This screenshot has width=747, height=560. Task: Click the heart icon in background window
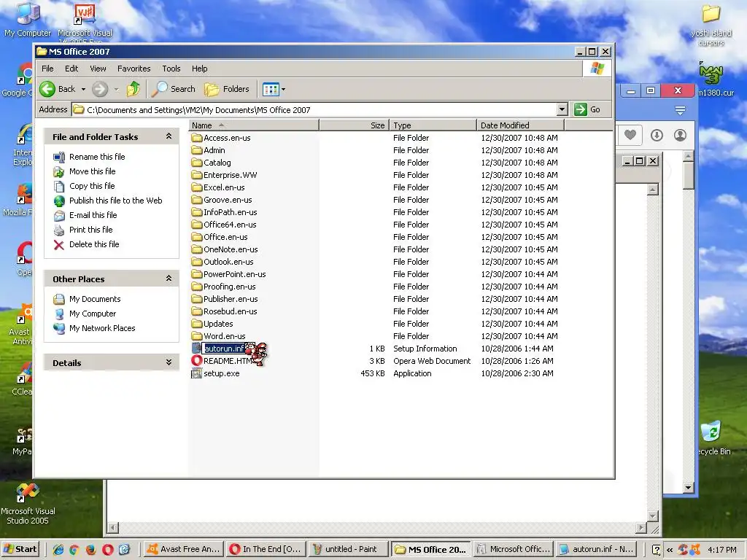(630, 135)
